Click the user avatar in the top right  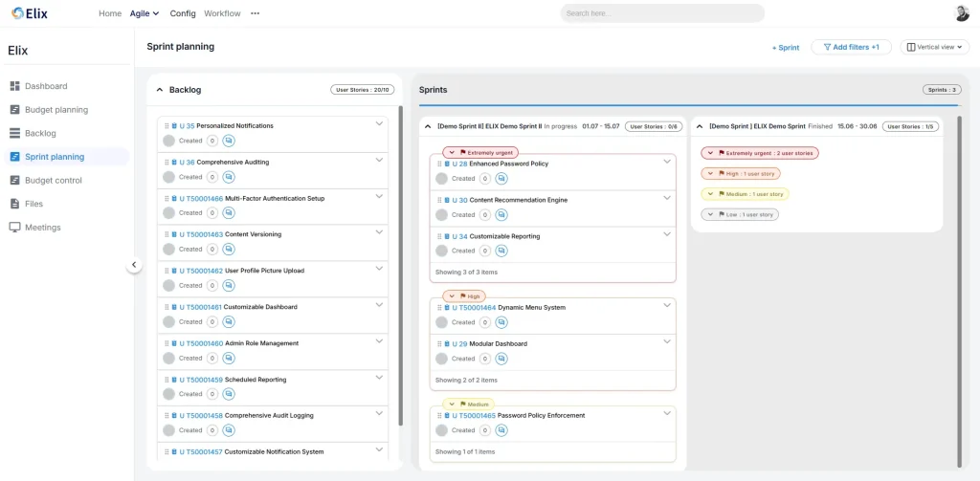tap(962, 13)
